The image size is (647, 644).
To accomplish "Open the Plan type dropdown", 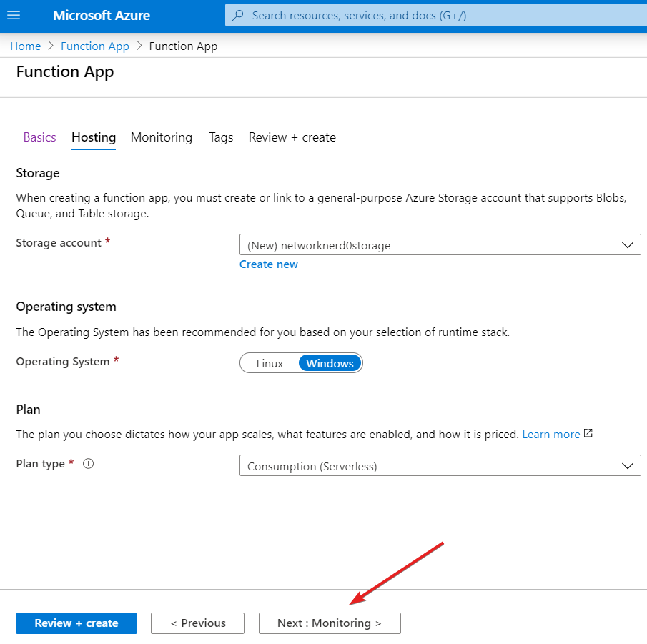I will [440, 465].
